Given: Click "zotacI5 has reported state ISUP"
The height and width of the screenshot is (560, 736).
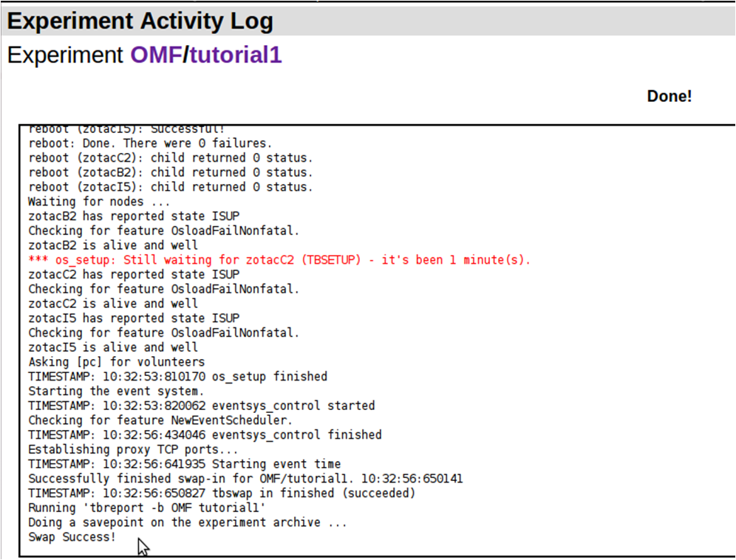Looking at the screenshot, I should click(134, 318).
